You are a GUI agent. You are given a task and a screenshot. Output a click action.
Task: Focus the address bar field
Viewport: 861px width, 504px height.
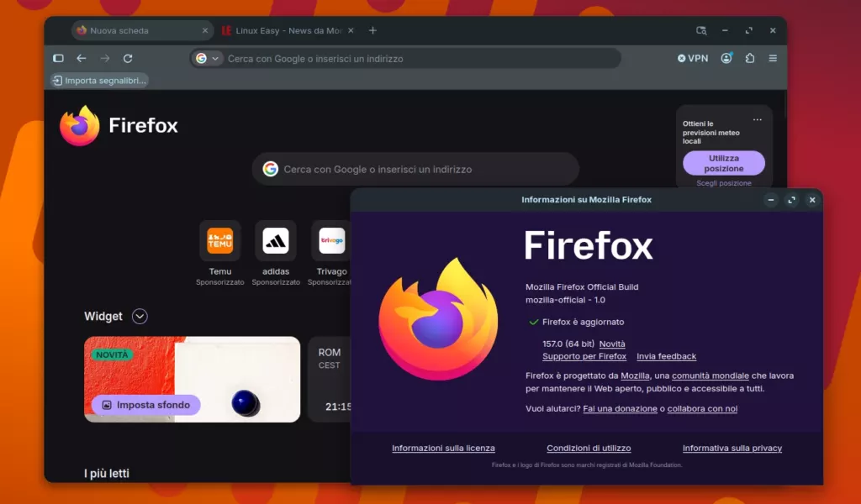tap(406, 58)
